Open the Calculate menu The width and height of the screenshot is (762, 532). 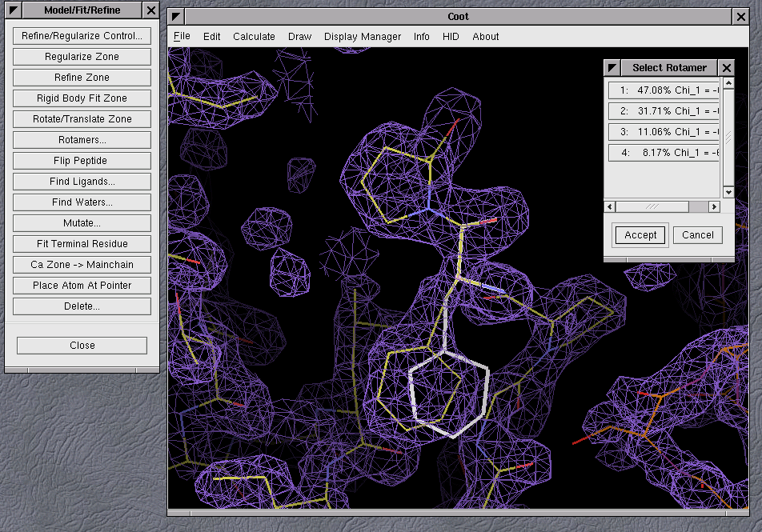tap(254, 37)
